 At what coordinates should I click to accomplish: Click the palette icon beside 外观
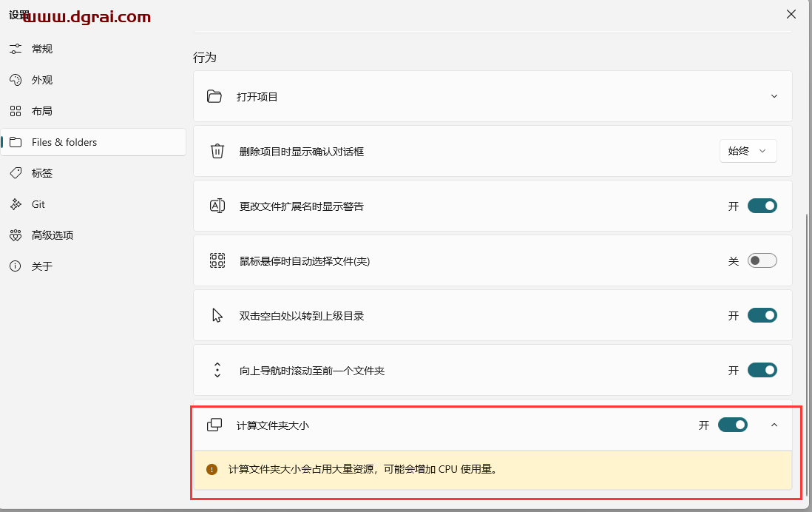tap(16, 80)
